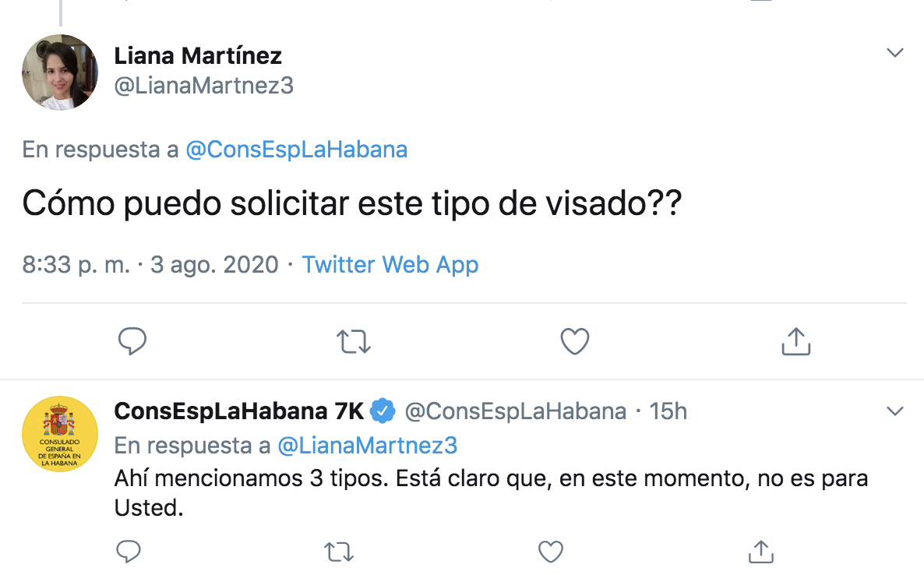Open the ConsEspLaHabana 7K account name
Screen dimensions: 924x575
[x=238, y=411]
